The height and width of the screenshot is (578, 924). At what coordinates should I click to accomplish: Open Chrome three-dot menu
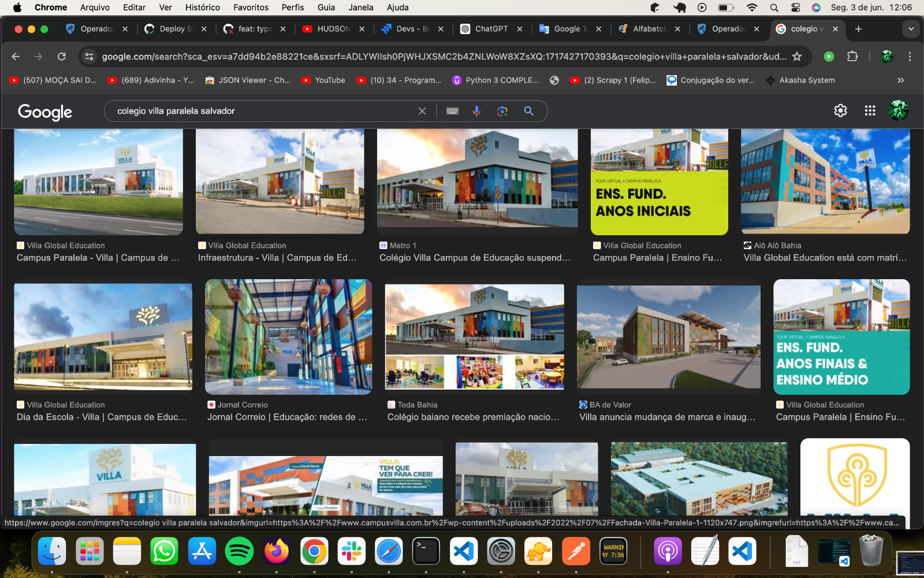point(910,57)
